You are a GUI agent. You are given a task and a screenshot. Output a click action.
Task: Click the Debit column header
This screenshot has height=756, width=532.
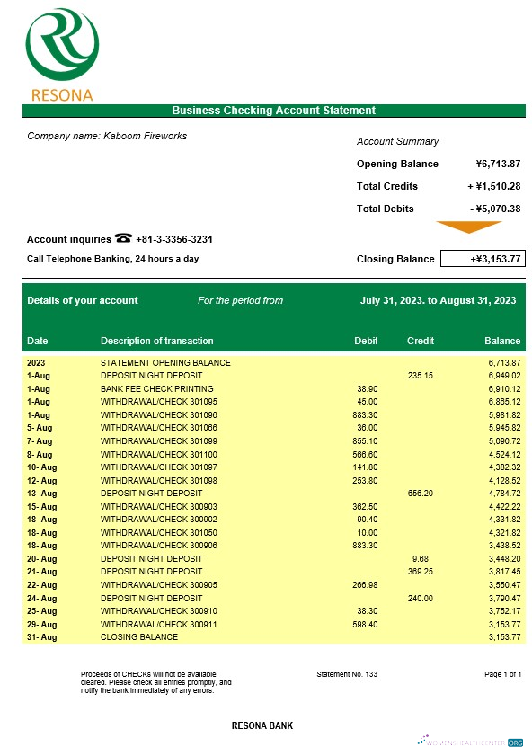tap(366, 341)
